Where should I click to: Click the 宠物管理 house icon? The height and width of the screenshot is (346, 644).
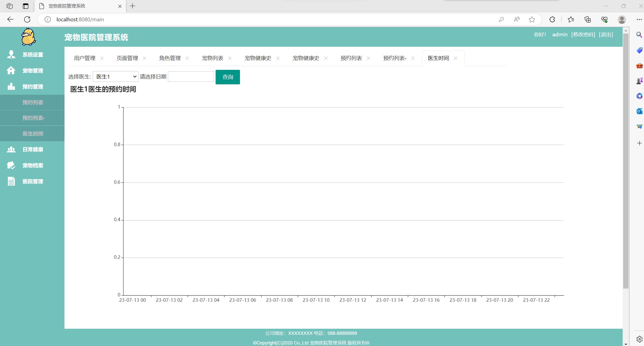tap(11, 70)
